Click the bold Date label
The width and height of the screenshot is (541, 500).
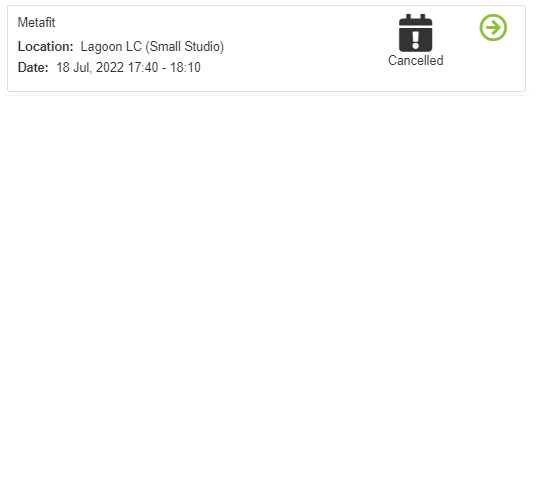33,68
